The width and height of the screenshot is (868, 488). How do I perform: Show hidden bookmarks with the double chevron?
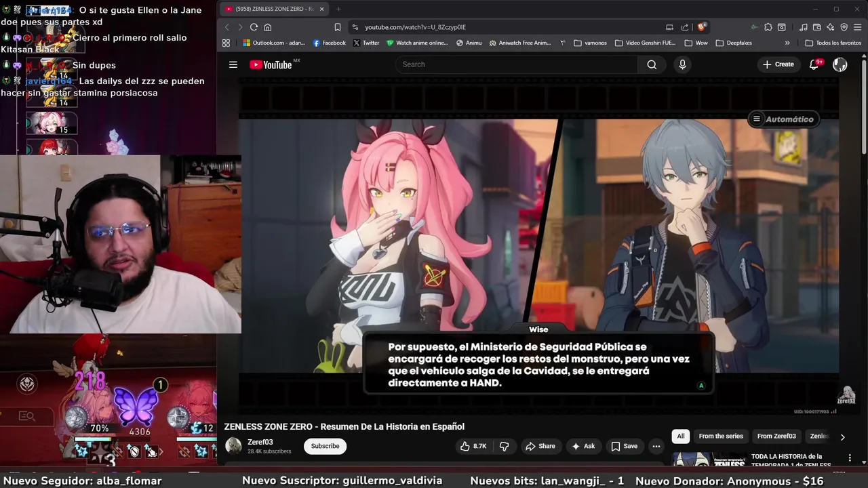[x=787, y=43]
